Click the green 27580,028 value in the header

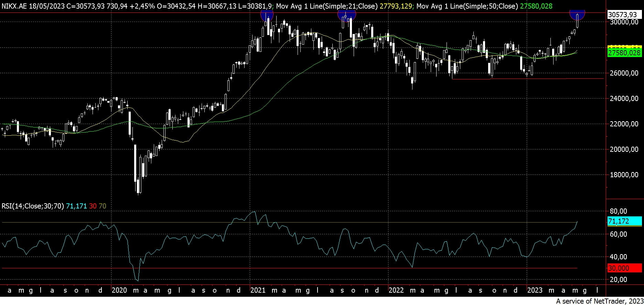tap(536, 6)
